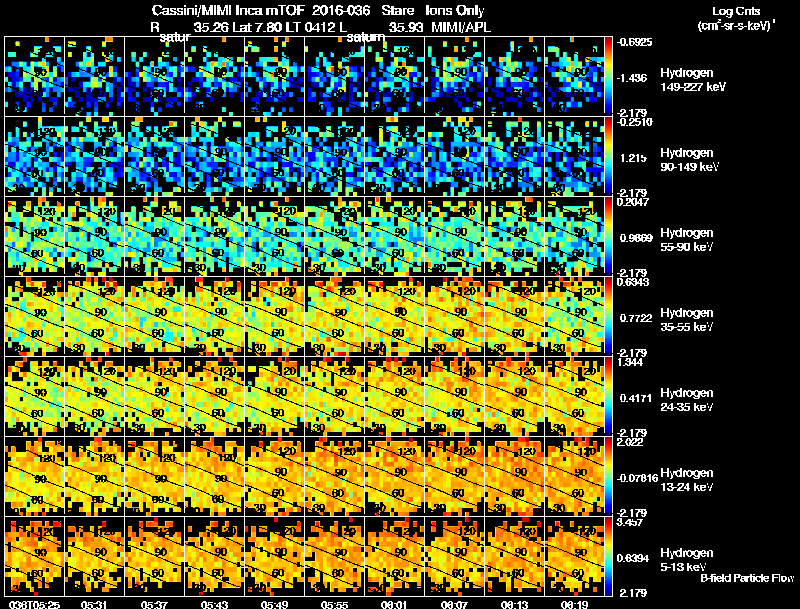
Task: Click the '1.215' color scale value
Action: coord(633,158)
